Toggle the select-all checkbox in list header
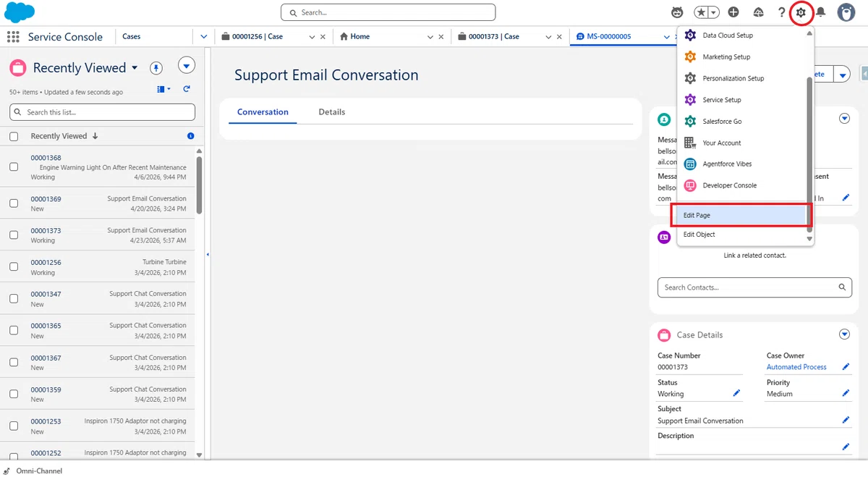This screenshot has height=480, width=868. coord(14,136)
